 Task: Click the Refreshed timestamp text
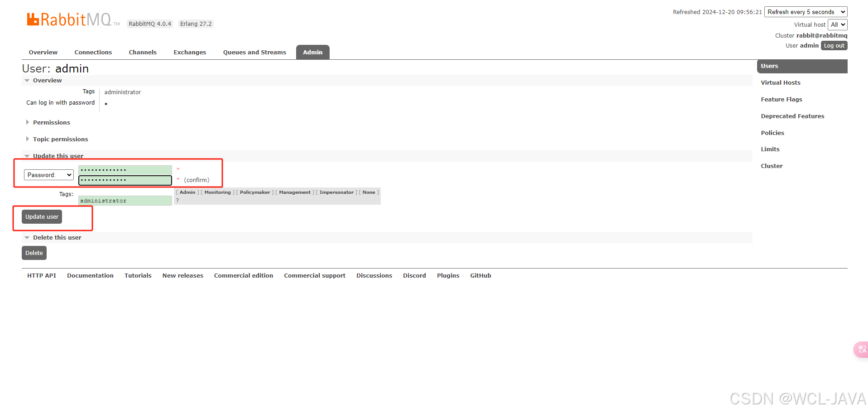click(x=717, y=12)
